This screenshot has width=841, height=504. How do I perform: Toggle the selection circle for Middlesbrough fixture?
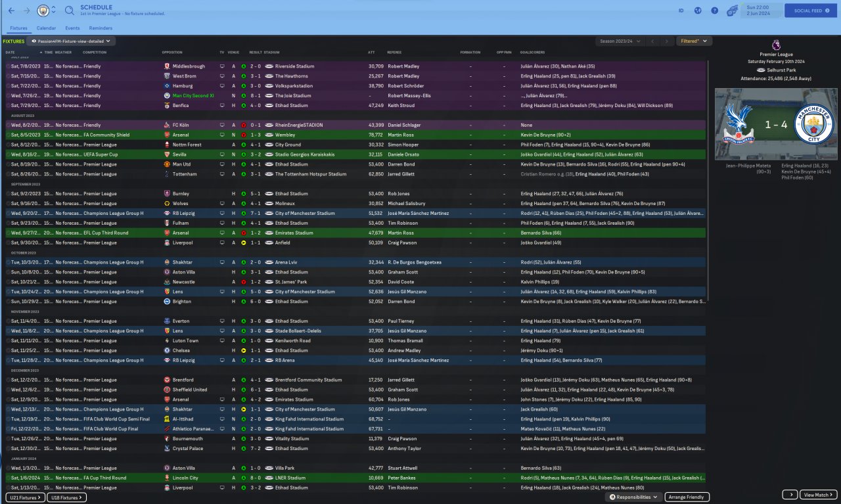[8, 66]
